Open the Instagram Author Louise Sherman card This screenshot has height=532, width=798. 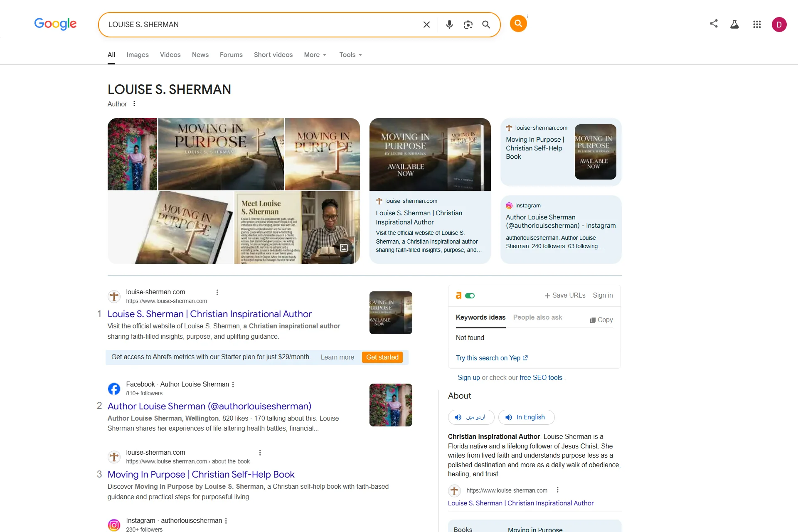(561, 229)
